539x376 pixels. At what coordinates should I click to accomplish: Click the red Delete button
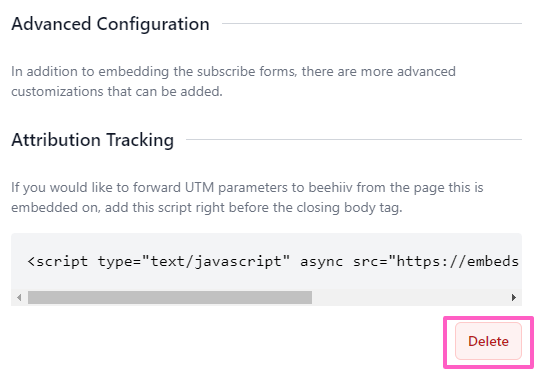[488, 341]
